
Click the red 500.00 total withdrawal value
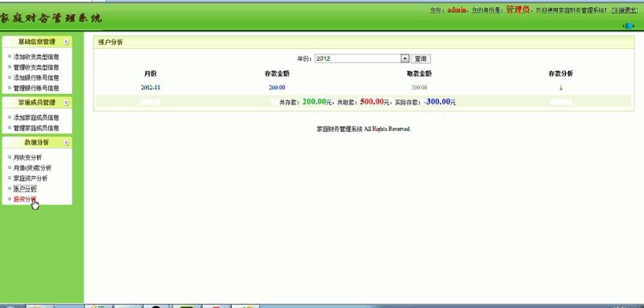pyautogui.click(x=372, y=102)
